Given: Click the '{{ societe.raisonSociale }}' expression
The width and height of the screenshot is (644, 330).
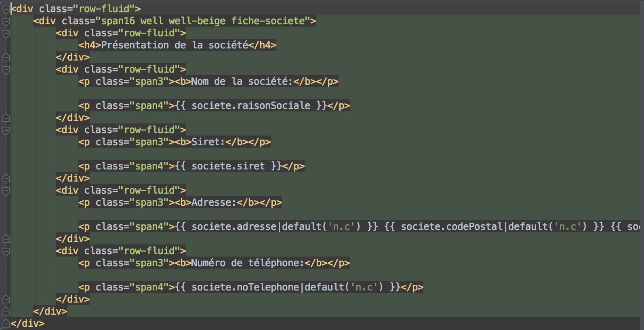Looking at the screenshot, I should point(251,106).
